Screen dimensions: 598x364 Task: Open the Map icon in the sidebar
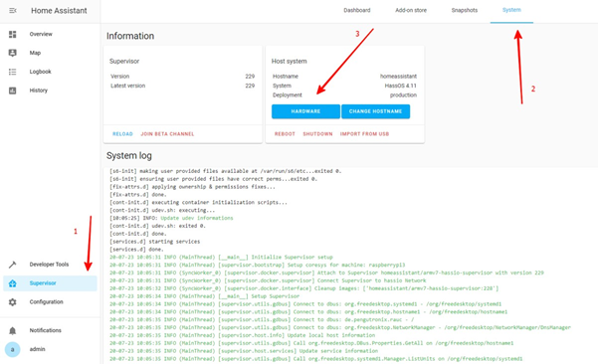click(13, 53)
